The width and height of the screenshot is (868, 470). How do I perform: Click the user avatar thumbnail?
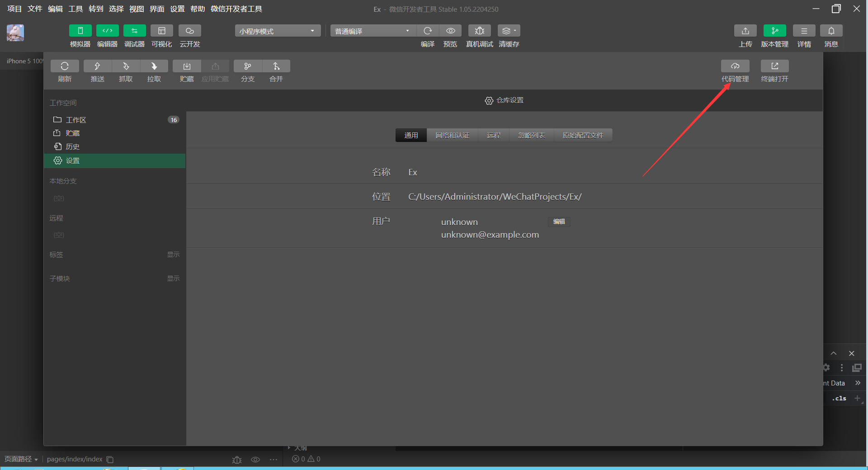tap(15, 33)
